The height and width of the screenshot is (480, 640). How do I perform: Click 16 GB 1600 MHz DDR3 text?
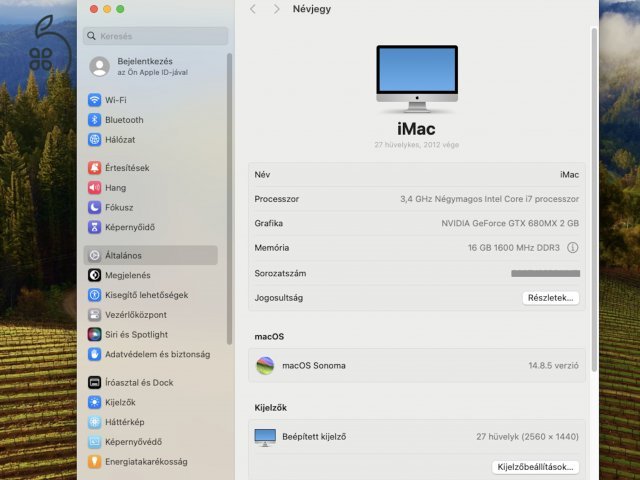[513, 248]
